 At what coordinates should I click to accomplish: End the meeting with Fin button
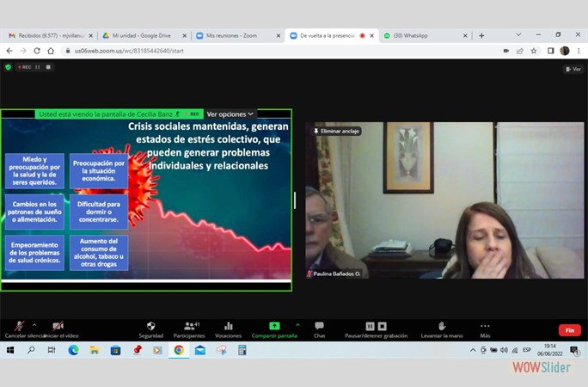point(568,330)
